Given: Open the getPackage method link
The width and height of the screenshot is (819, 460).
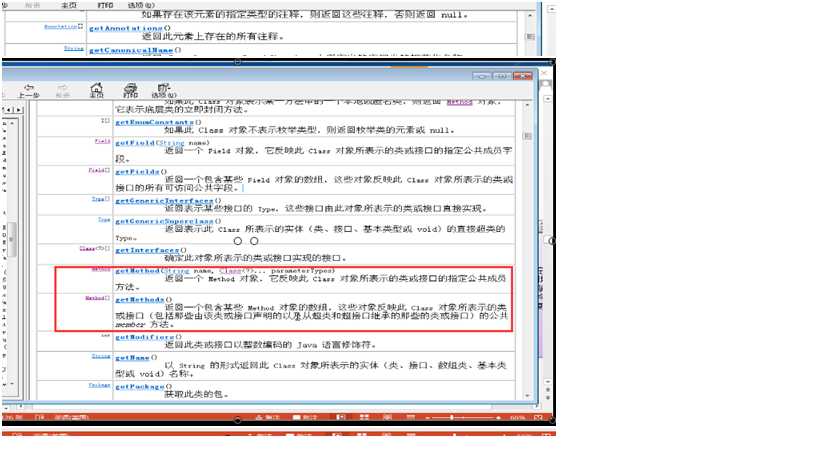Looking at the screenshot, I should coord(139,386).
